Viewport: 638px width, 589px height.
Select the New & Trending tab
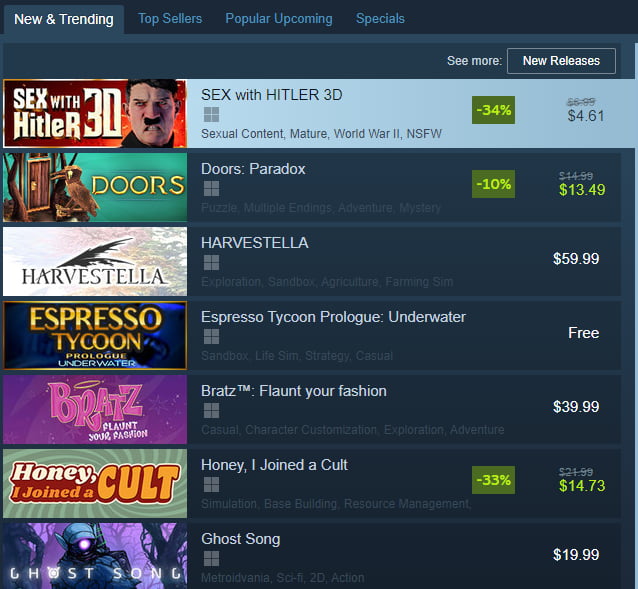point(64,19)
